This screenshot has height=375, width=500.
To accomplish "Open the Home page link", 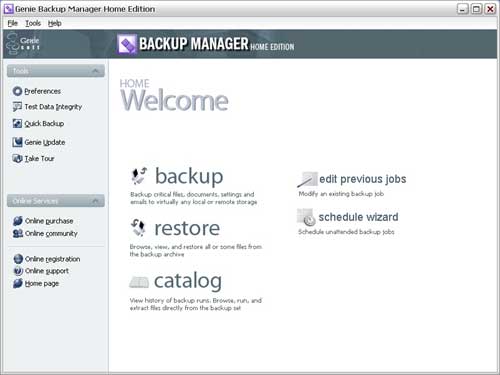I will (x=42, y=284).
